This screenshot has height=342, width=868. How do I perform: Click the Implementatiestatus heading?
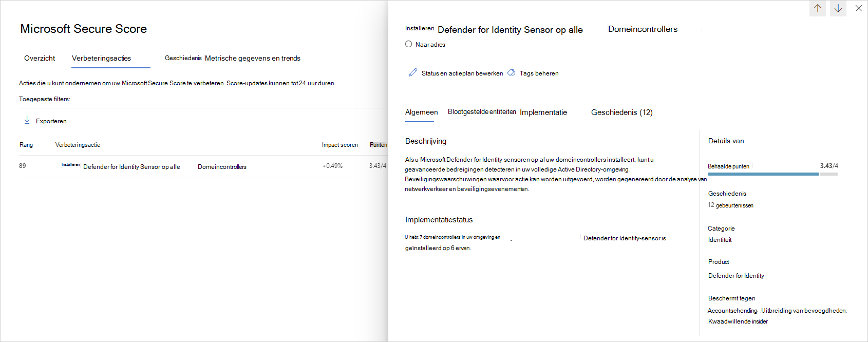tap(439, 220)
